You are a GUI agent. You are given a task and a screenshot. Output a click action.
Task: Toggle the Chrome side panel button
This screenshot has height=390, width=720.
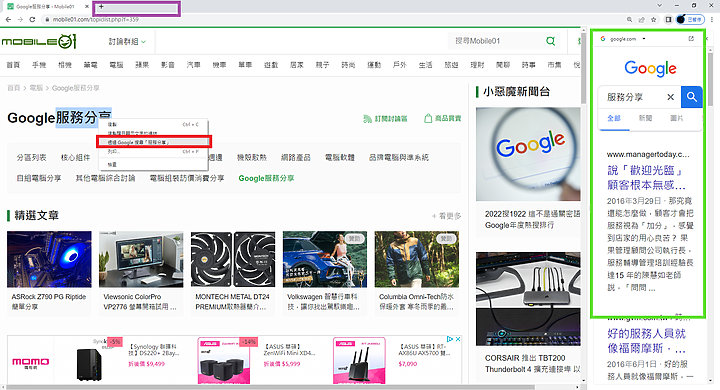tap(669, 19)
